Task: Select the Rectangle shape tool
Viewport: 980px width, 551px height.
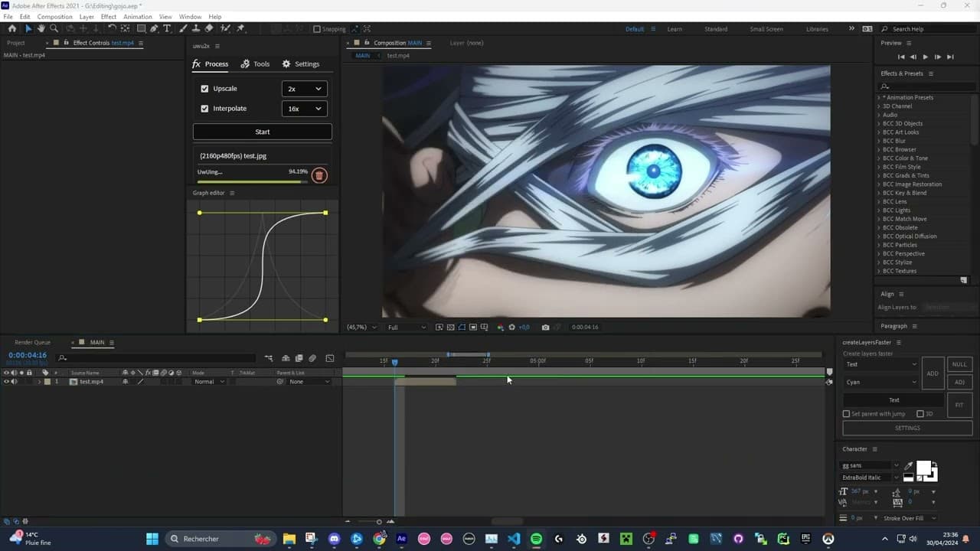Action: (x=141, y=28)
